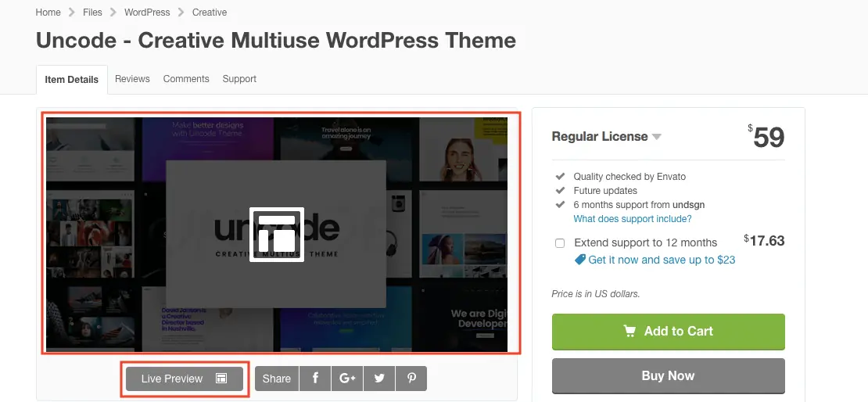This screenshot has height=402, width=868.
Task: Open the undsgn author link
Action: click(x=688, y=205)
